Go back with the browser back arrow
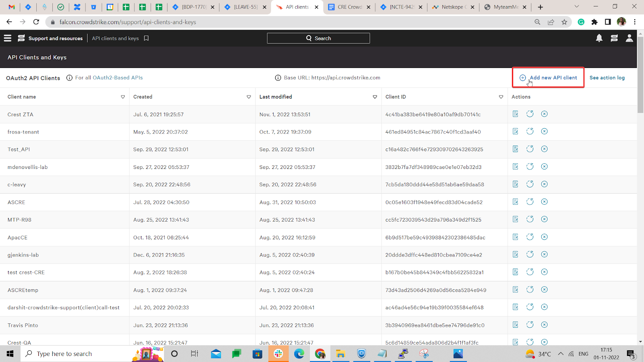 [9, 22]
